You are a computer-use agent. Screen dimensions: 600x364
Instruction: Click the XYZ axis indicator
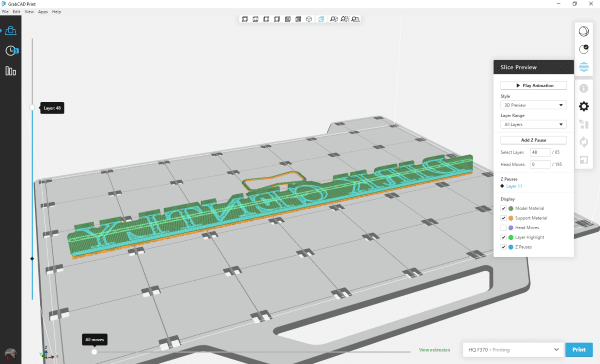coord(47,354)
